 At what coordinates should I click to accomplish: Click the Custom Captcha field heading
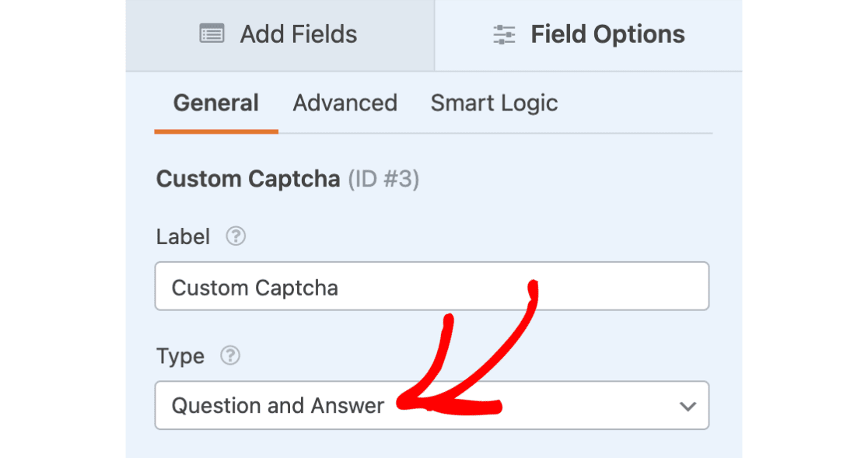click(248, 180)
